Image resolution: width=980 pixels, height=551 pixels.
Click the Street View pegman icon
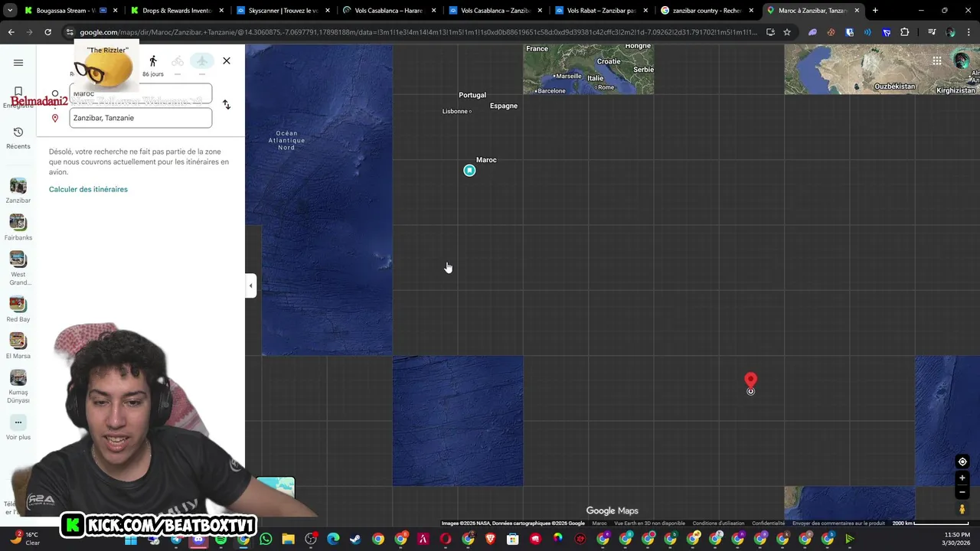coord(962,510)
